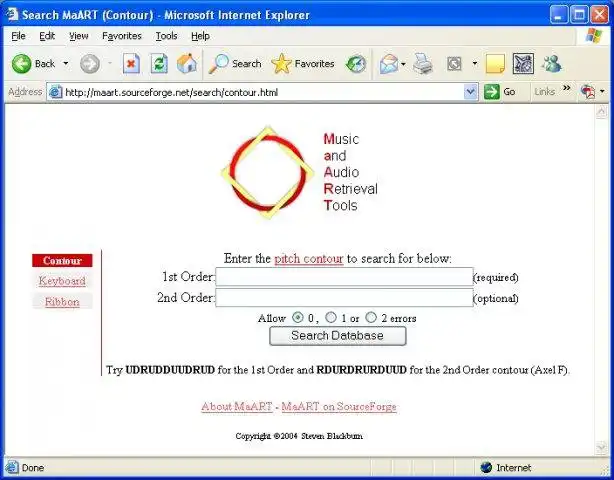Open the Ribbon search link
Image resolution: width=614 pixels, height=480 pixels.
[62, 302]
